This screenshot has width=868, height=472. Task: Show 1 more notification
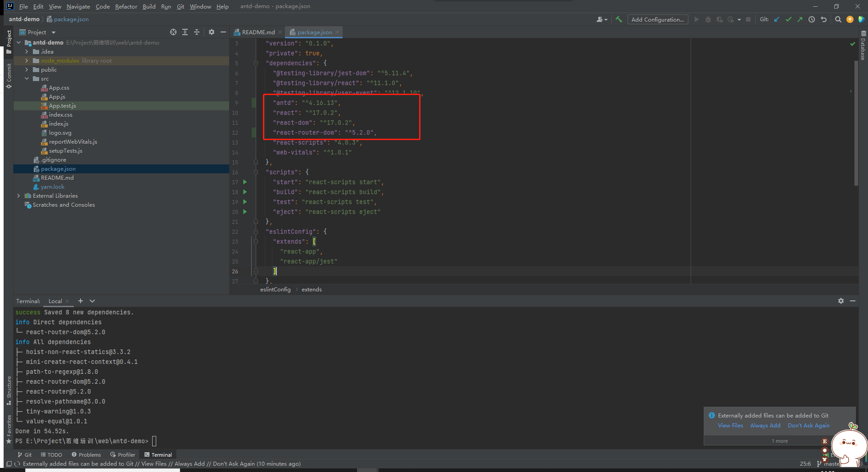pos(779,441)
